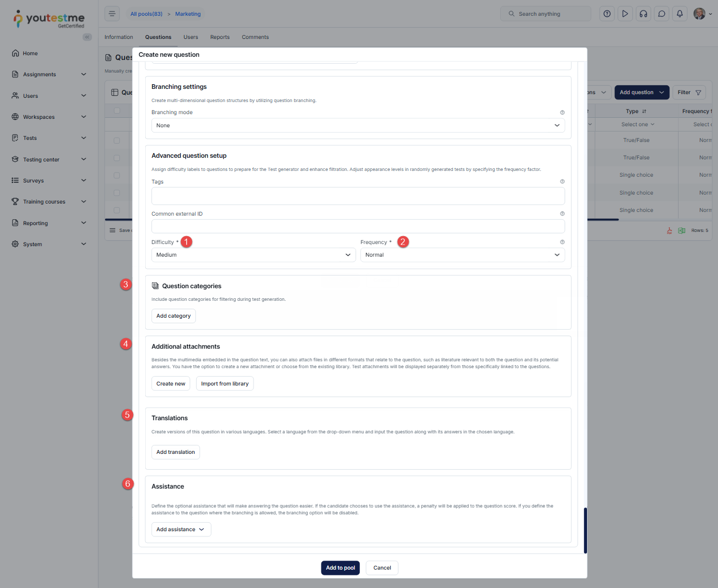This screenshot has width=718, height=588.
Task: Open the Branching mode dropdown set to None
Action: point(358,125)
